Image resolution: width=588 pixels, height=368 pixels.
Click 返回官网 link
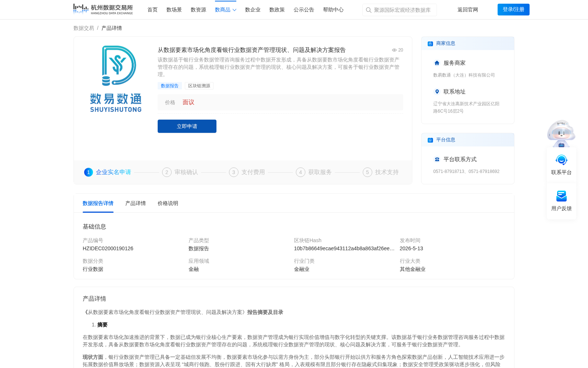click(468, 10)
